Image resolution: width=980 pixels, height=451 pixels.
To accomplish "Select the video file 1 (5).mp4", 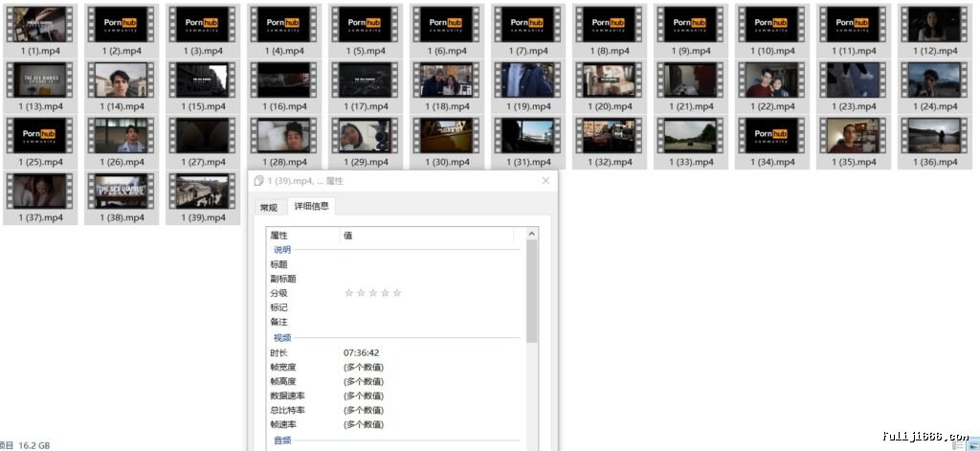I will point(366,31).
